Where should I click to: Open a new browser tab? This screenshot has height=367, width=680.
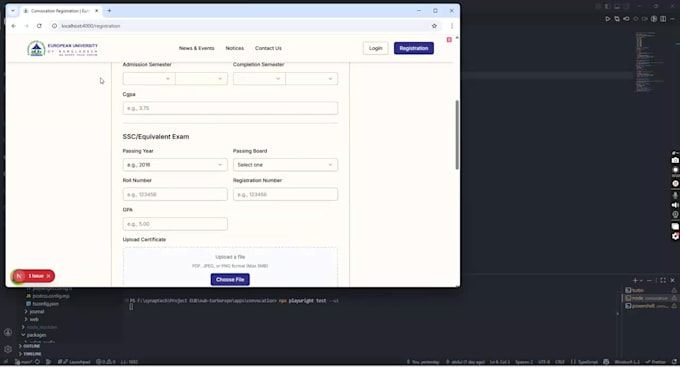point(109,11)
